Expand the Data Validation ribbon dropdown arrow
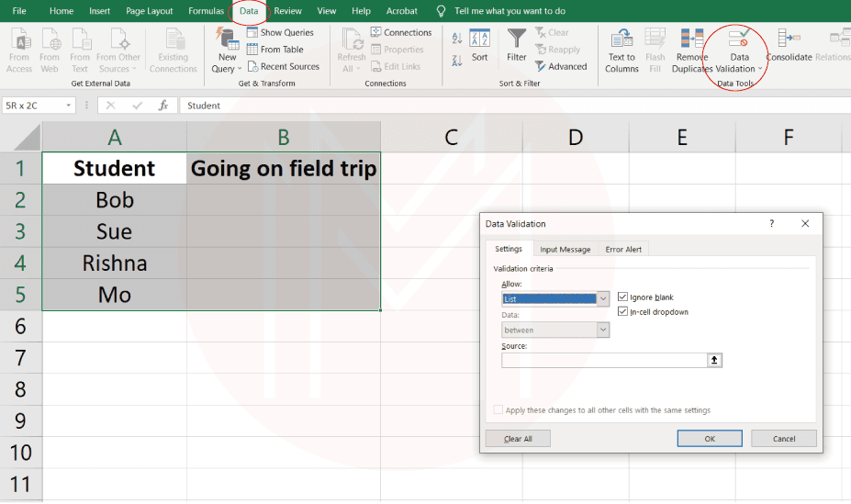 click(x=760, y=69)
